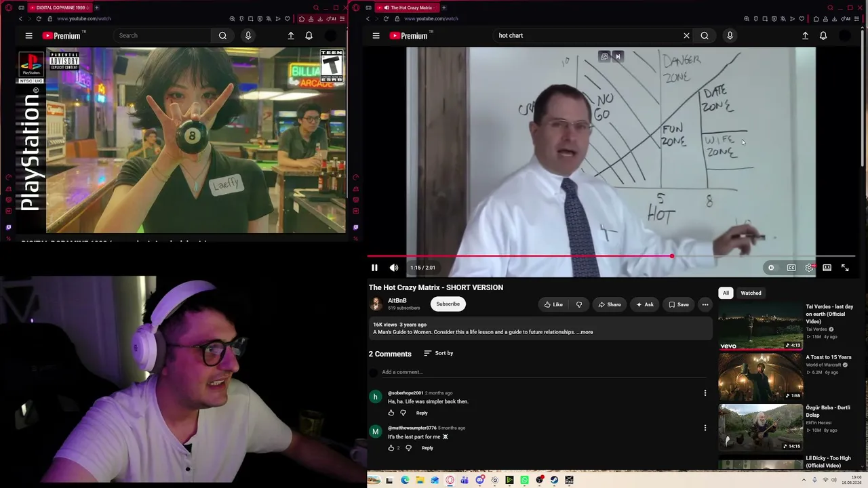Toggle closed captions (CC) on the video
868x488 pixels.
(x=791, y=268)
